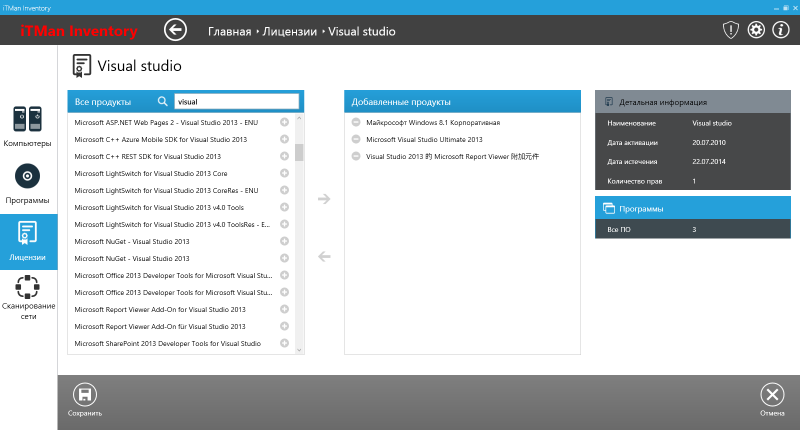Click scrollbar down arrow in product list
Screen dimensions: 800x430
coord(299,350)
